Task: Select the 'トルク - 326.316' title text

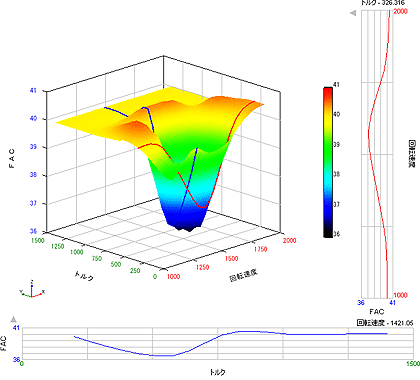Action: coord(383,3)
